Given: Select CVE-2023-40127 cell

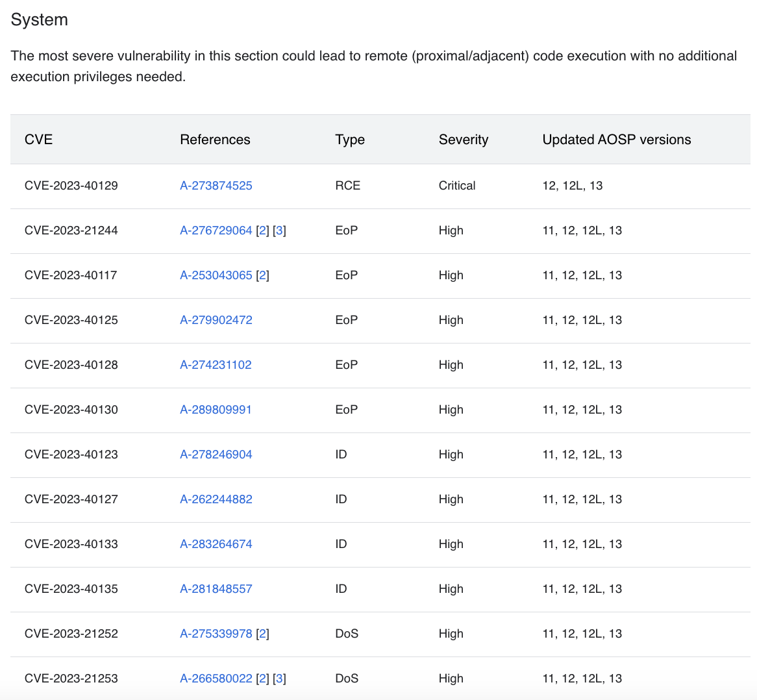Looking at the screenshot, I should coord(71,499).
